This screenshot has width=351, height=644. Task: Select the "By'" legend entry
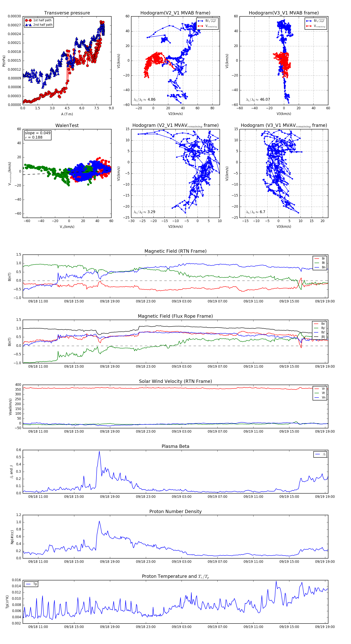(320, 328)
